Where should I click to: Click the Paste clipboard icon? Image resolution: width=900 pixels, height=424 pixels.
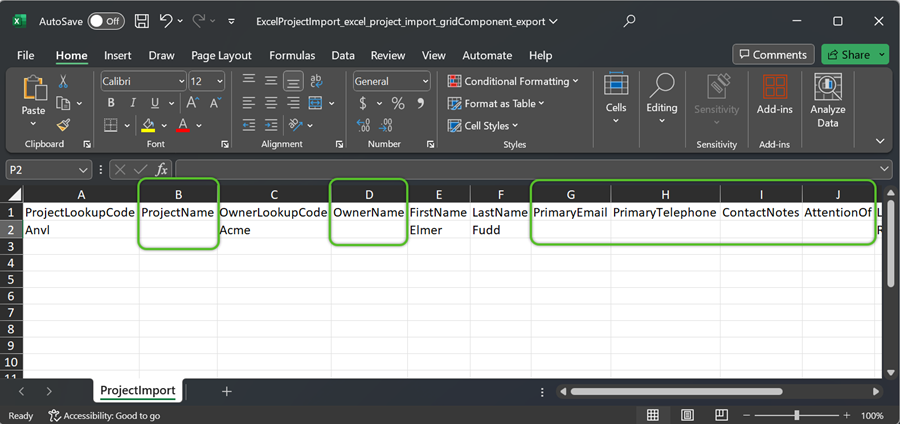[34, 89]
